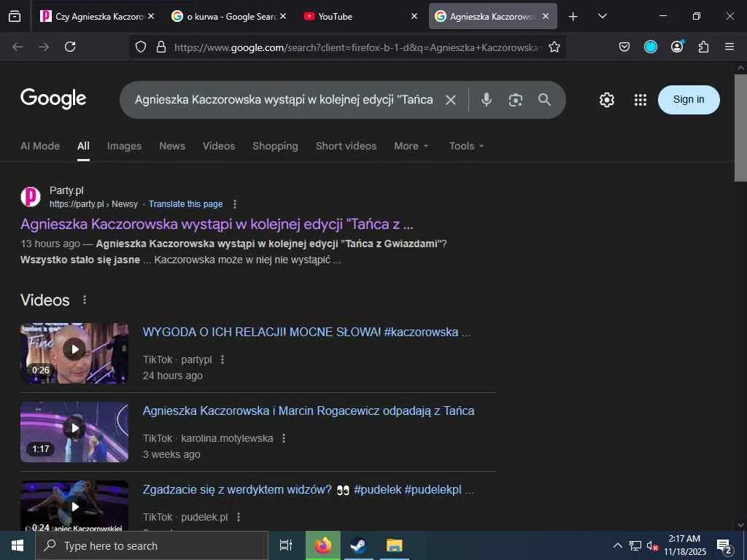This screenshot has height=560, width=747.
Task: Search by image with camera lens icon
Action: (516, 99)
